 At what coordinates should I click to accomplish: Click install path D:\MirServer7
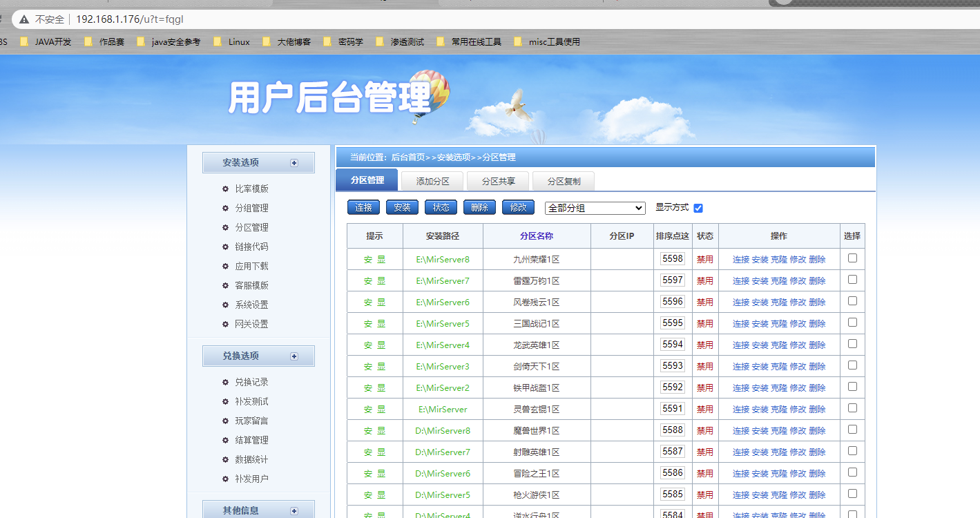point(443,452)
